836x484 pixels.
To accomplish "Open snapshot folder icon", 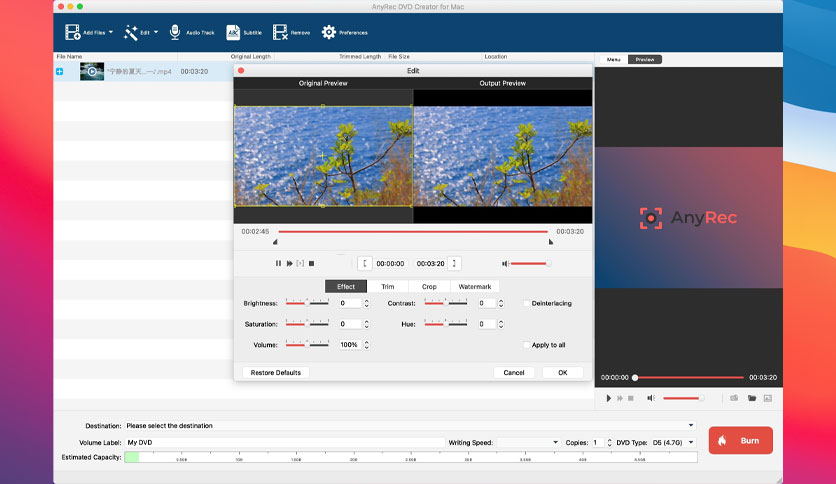I will tap(752, 398).
